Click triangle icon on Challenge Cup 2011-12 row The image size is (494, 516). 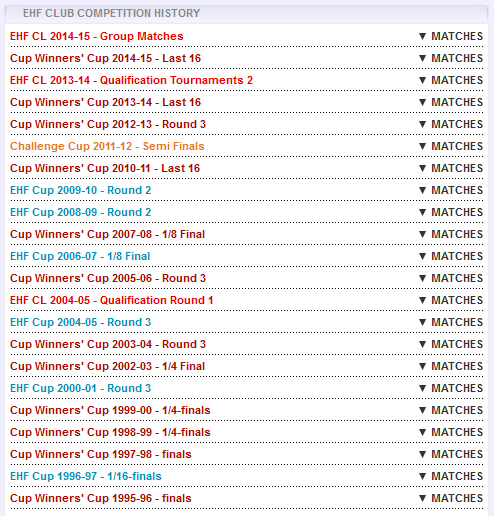tap(422, 146)
